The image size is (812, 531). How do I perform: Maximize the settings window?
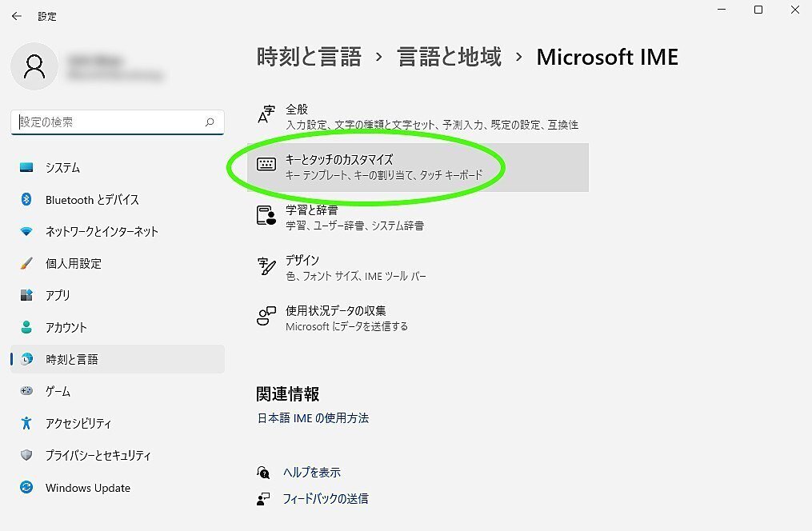point(758,10)
